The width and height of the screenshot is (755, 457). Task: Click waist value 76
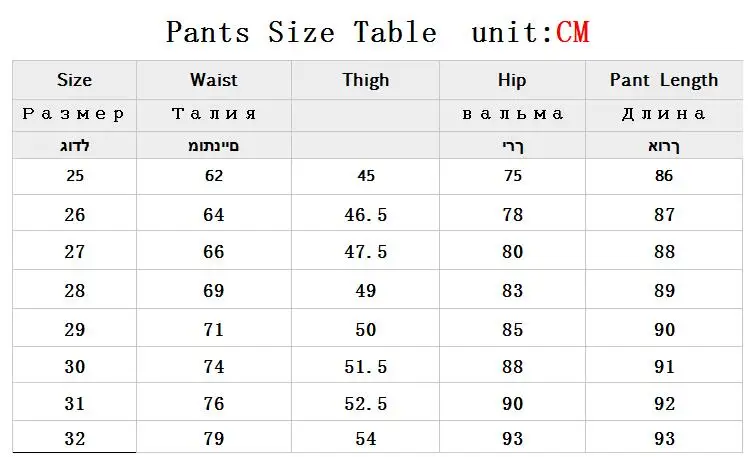coord(212,404)
